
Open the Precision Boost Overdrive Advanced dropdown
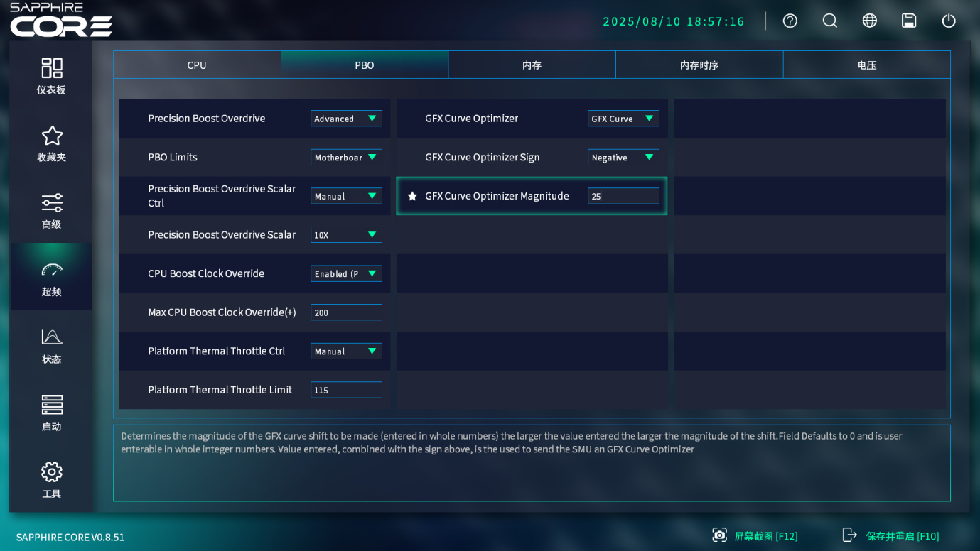pos(346,119)
